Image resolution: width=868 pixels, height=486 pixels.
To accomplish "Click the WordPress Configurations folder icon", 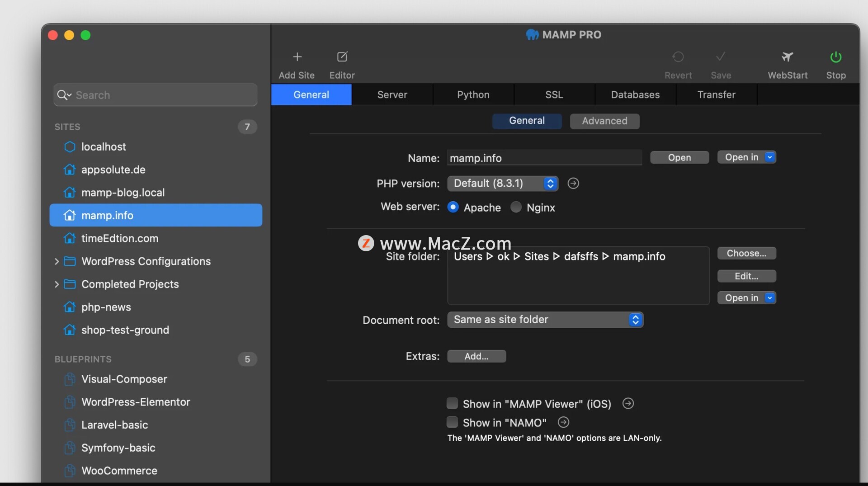I will coord(70,261).
